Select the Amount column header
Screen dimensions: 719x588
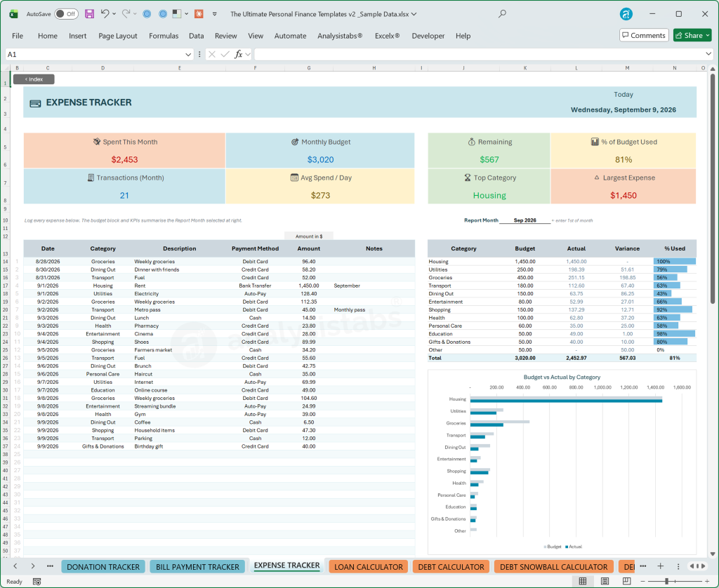[309, 248]
